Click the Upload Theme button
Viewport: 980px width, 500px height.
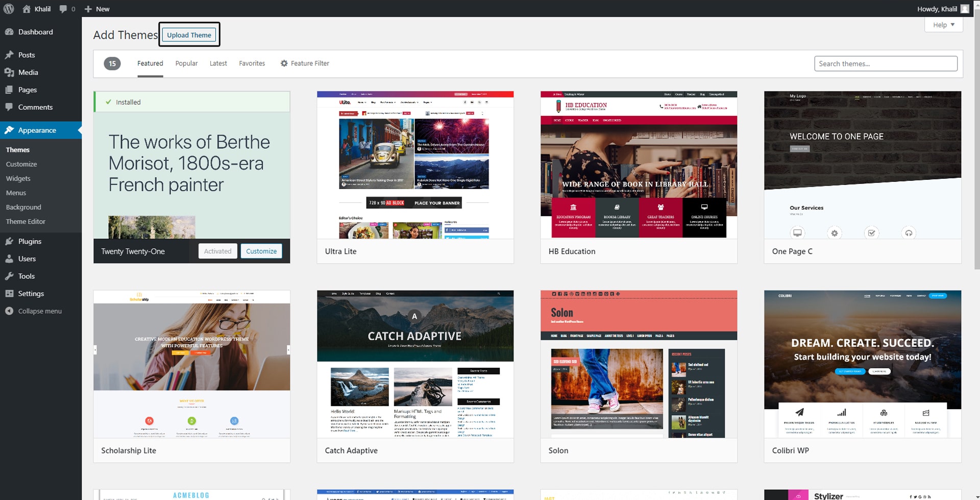point(189,35)
